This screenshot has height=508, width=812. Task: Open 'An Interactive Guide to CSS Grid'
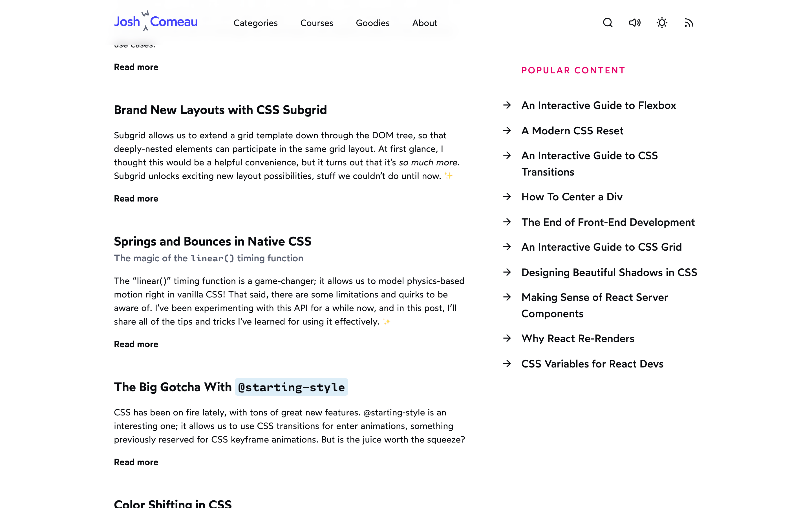[601, 247]
